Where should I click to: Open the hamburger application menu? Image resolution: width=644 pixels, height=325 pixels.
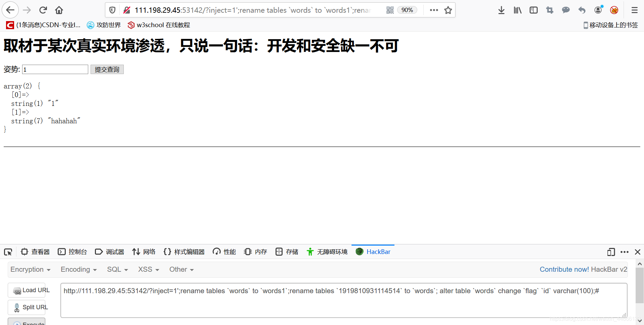pyautogui.click(x=634, y=10)
